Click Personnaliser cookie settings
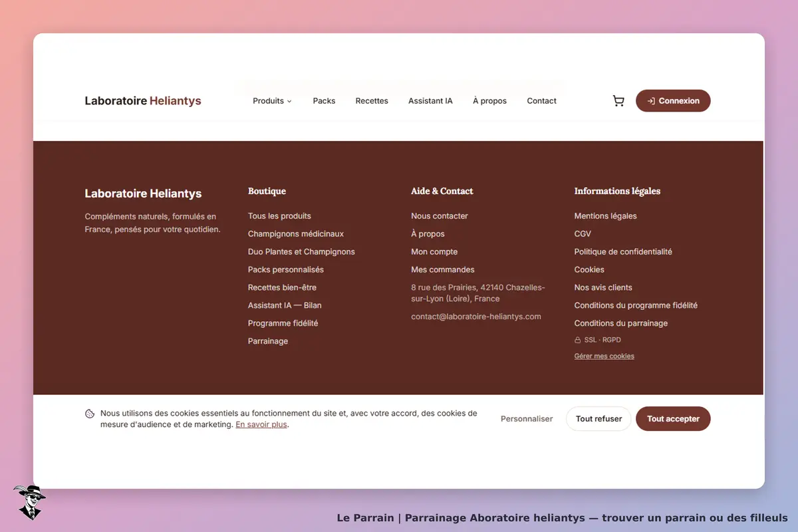 (x=527, y=419)
